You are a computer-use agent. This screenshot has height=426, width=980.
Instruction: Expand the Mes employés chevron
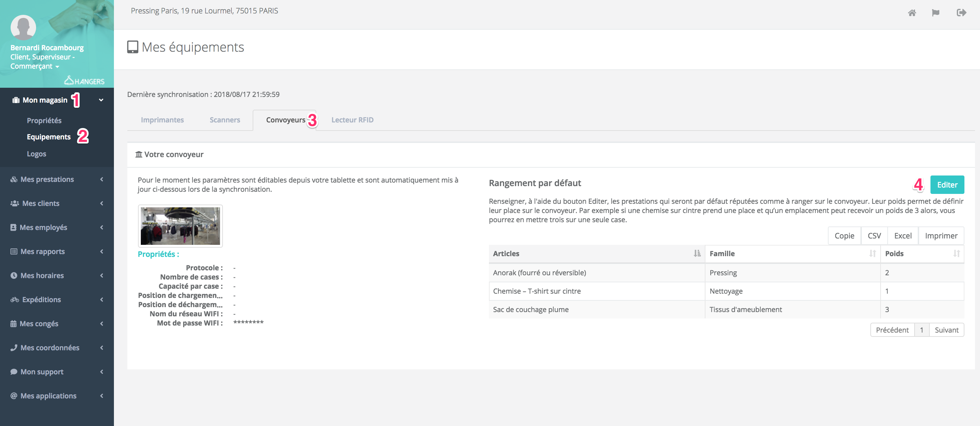click(x=102, y=227)
